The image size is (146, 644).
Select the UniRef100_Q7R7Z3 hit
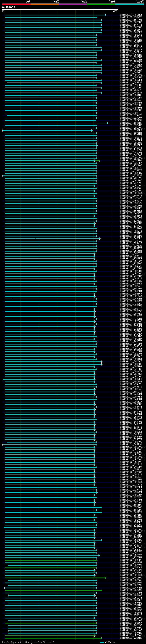point(131,170)
